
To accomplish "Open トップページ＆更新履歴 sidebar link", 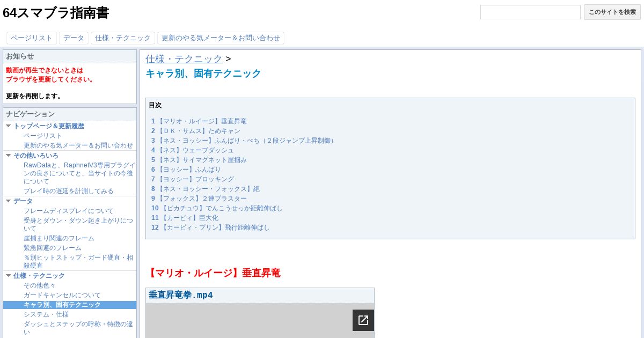I will point(49,126).
